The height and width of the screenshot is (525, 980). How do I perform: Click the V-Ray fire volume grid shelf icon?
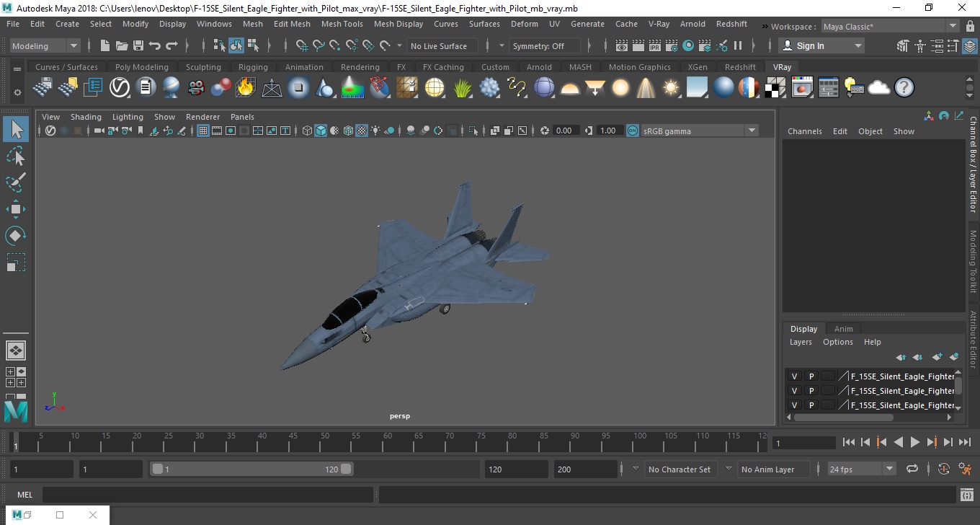pos(246,88)
